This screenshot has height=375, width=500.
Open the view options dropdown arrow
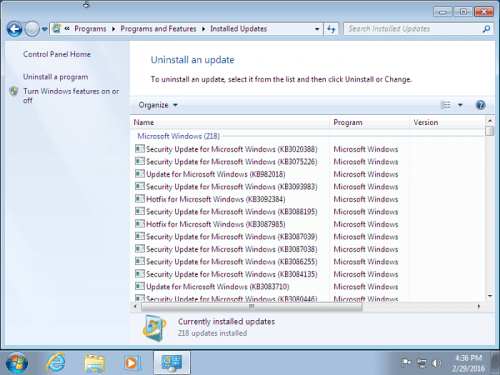tap(460, 105)
